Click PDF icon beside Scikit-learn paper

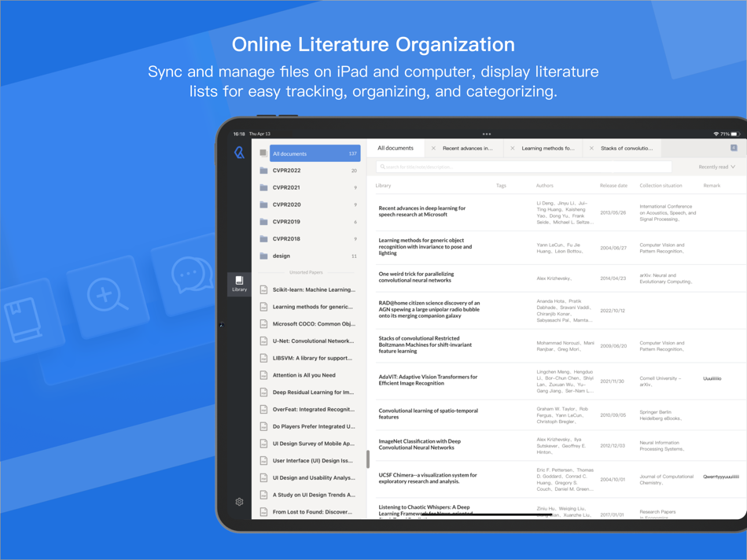[x=263, y=289]
